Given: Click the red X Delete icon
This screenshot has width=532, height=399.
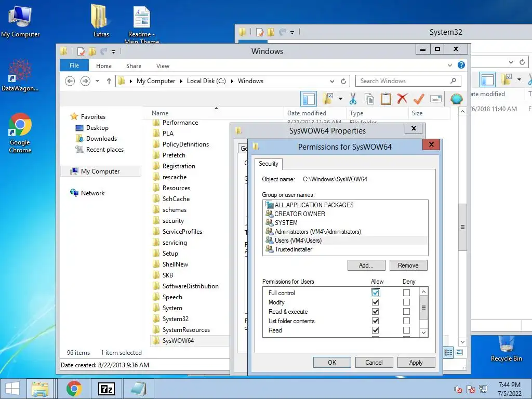Looking at the screenshot, I should click(x=402, y=99).
